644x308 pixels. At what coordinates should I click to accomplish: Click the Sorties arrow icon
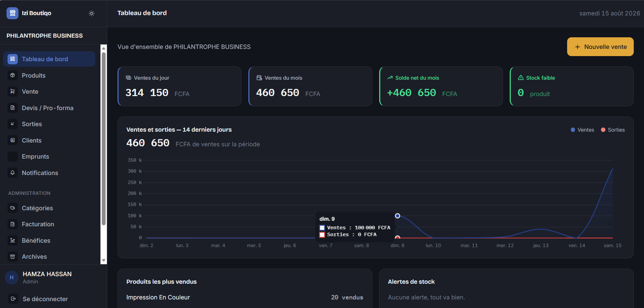[12, 124]
